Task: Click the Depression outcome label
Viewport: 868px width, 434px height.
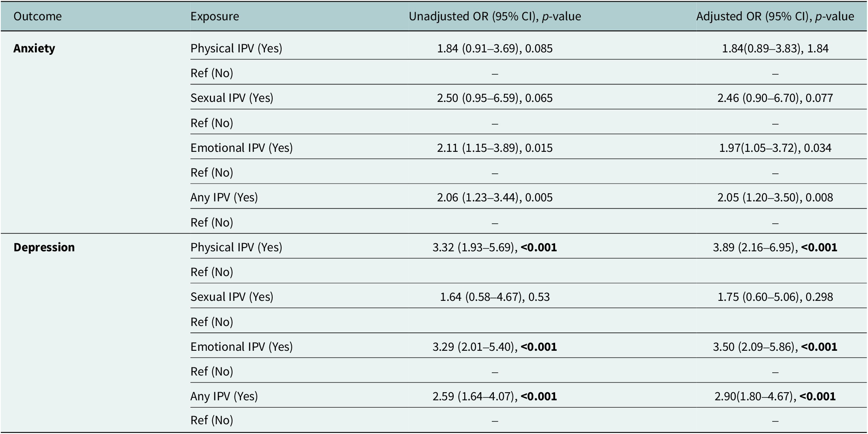Action: (44, 247)
